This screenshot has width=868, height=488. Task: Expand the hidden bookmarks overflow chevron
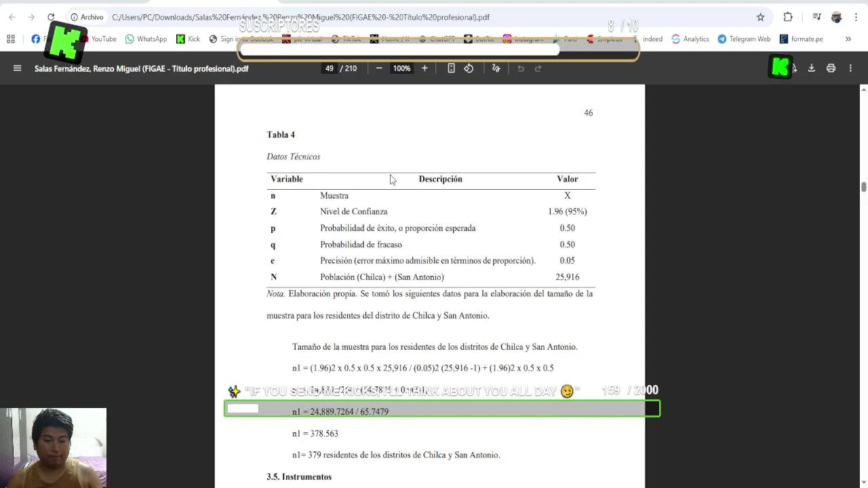(x=848, y=39)
